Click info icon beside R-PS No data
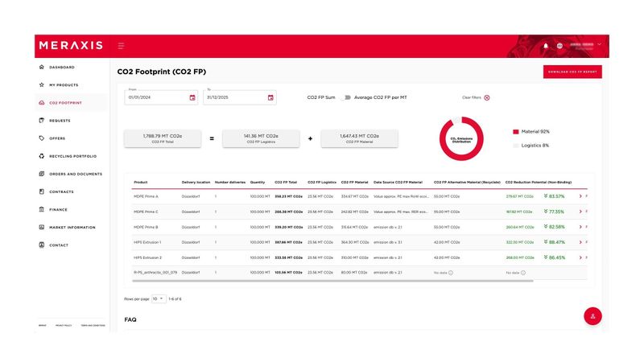This screenshot has width=644, height=362. [450, 273]
